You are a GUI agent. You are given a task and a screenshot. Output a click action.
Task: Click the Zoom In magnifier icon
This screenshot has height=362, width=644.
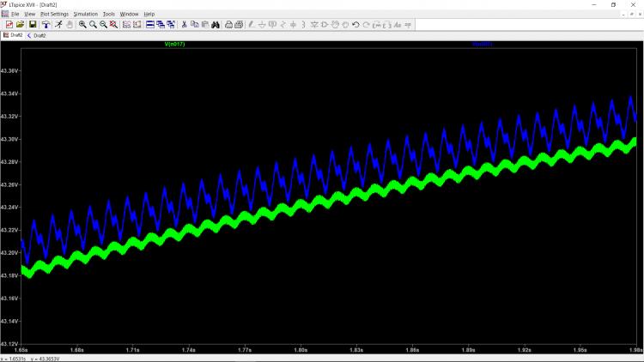(82, 24)
